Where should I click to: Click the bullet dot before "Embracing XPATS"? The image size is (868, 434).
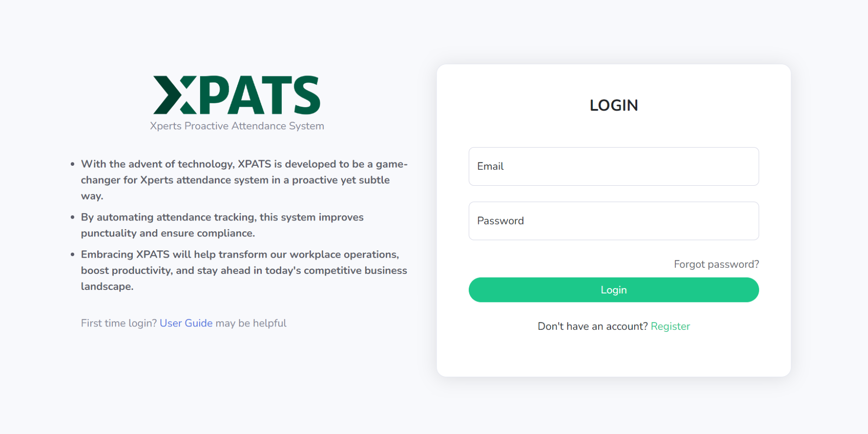(72, 254)
